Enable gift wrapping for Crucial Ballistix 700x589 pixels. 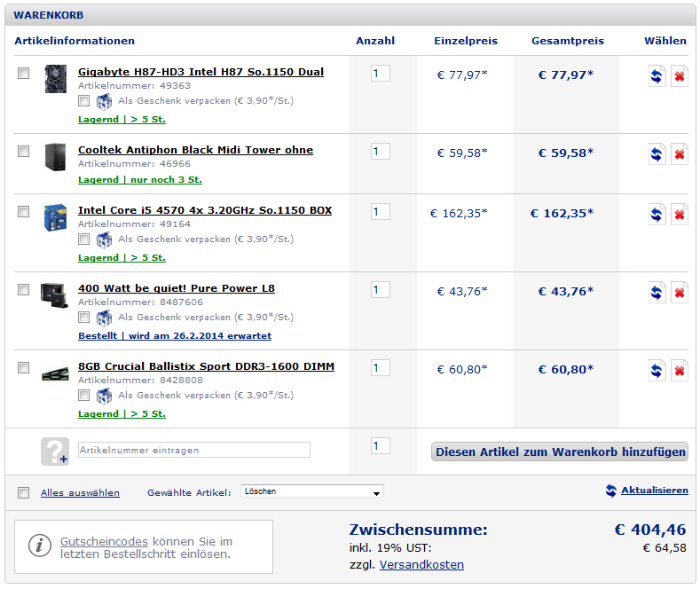83,396
